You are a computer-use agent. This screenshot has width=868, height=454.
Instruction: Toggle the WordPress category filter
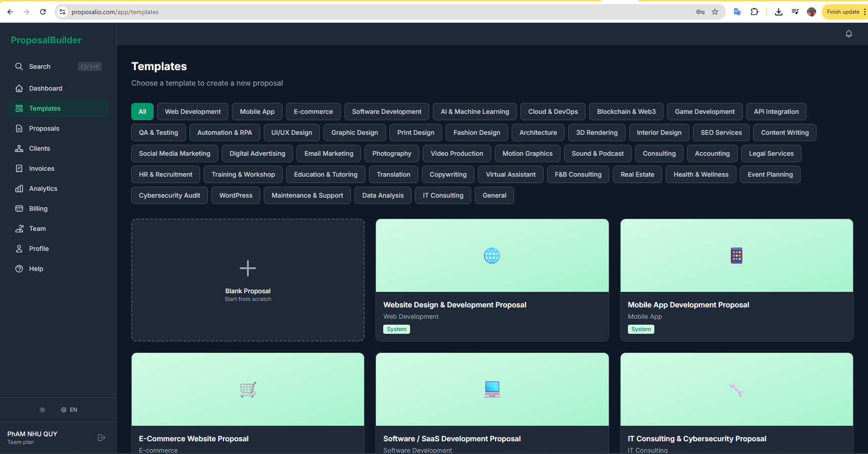236,195
